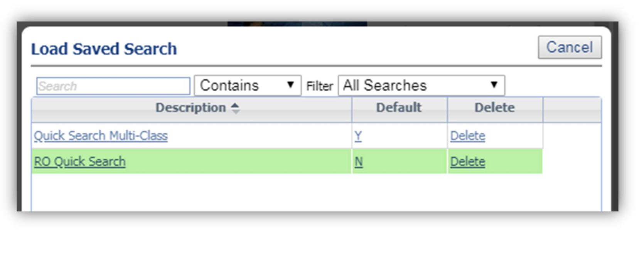Click the Filter label text

[320, 86]
